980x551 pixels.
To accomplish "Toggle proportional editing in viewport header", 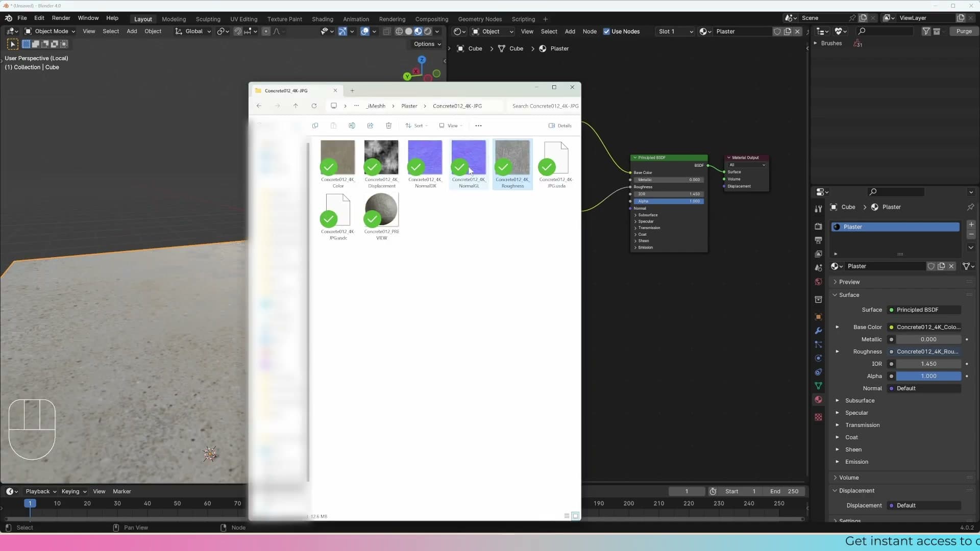I will (x=266, y=32).
